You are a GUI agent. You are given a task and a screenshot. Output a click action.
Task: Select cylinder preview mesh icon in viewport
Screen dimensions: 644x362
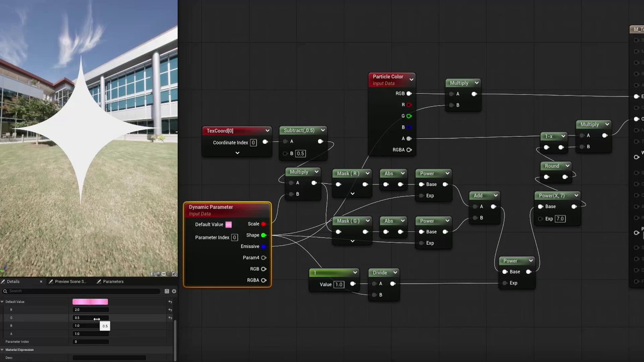coord(153,274)
